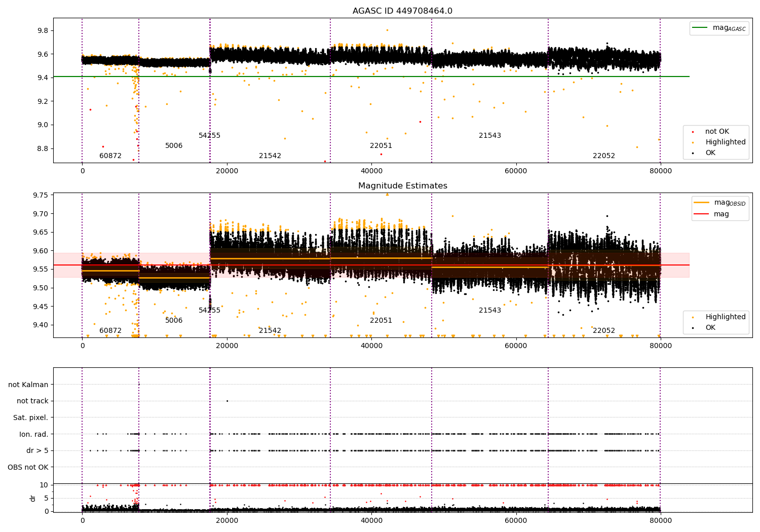Screen dimensions: 760x532
Task: Click the 'Ion. rad.' axis label
Action: tap(34, 434)
